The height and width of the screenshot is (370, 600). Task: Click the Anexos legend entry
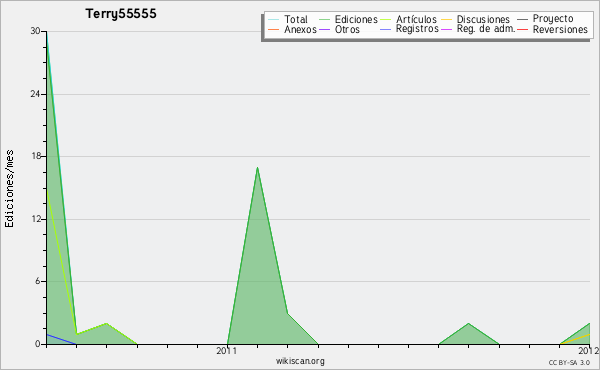click(293, 29)
